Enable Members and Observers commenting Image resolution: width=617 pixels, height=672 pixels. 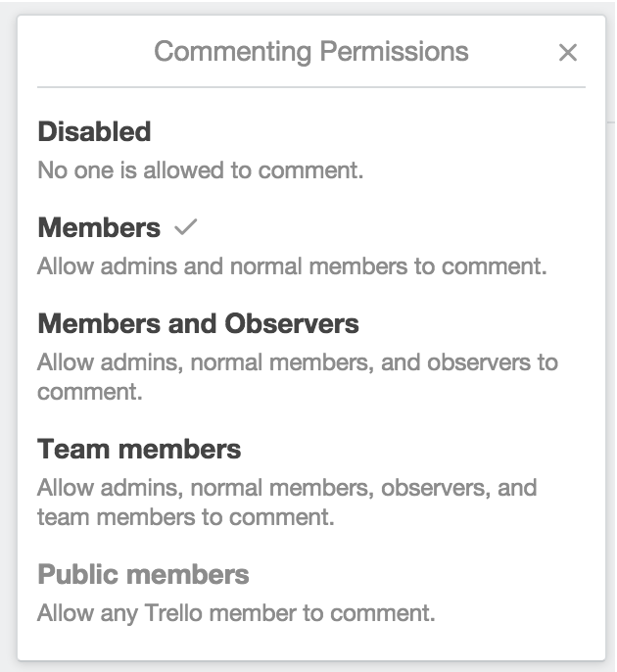198,323
